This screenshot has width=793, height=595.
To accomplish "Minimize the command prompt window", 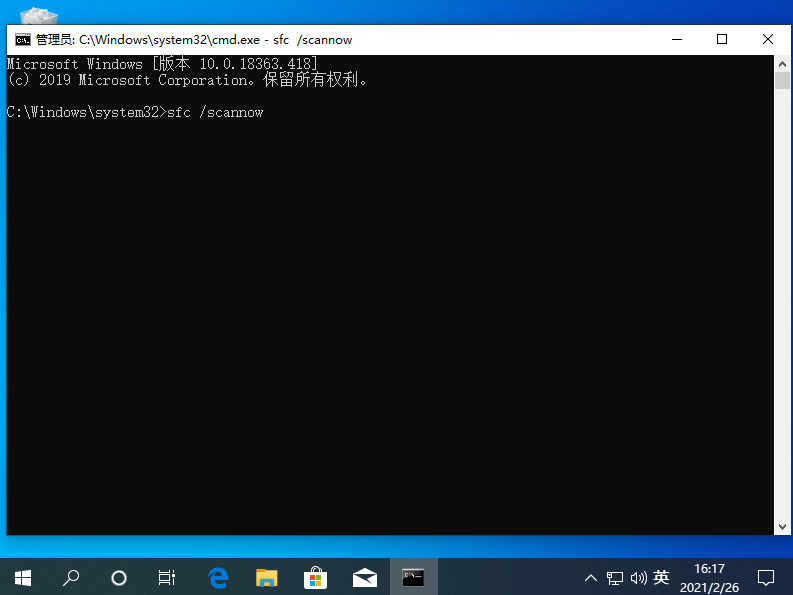I will pyautogui.click(x=677, y=39).
